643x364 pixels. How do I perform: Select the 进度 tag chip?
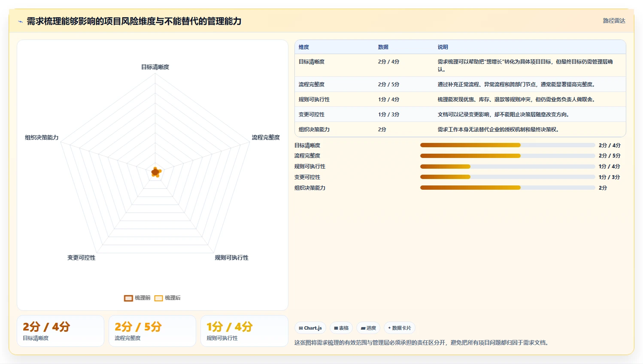click(368, 328)
